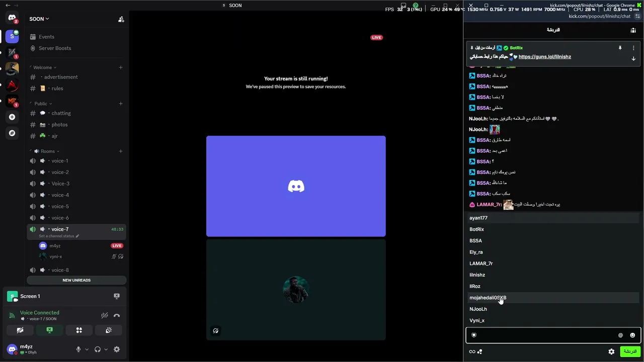Select user m4yz in voice-7
Screen dimensions: 644x362
click(x=82, y=246)
